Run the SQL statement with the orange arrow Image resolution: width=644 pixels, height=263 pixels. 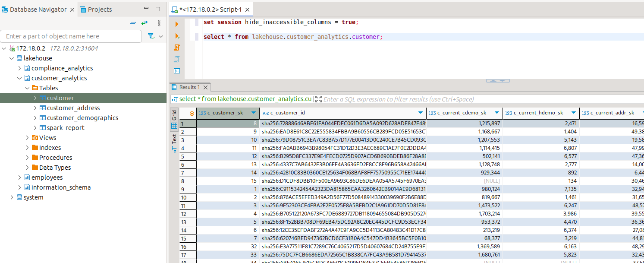[x=177, y=24]
